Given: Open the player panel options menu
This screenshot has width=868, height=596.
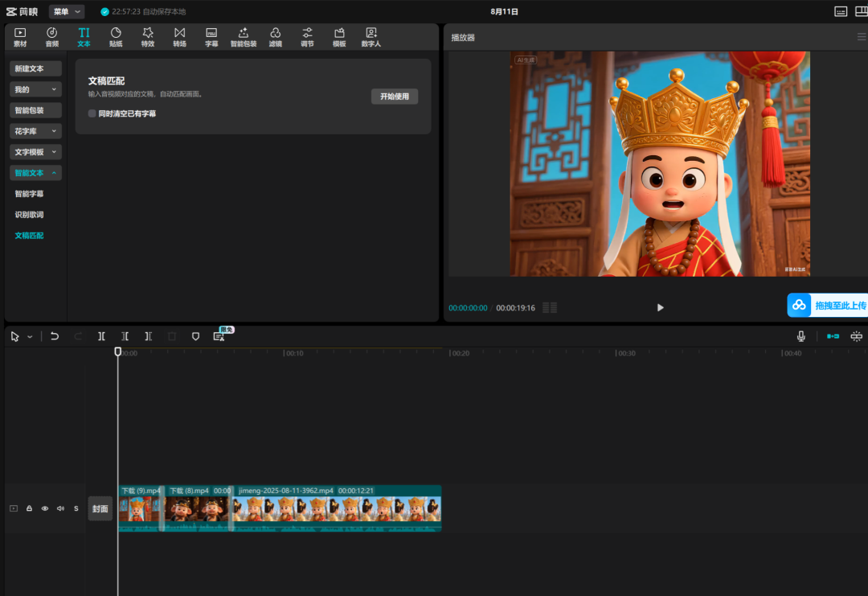Looking at the screenshot, I should 862,37.
